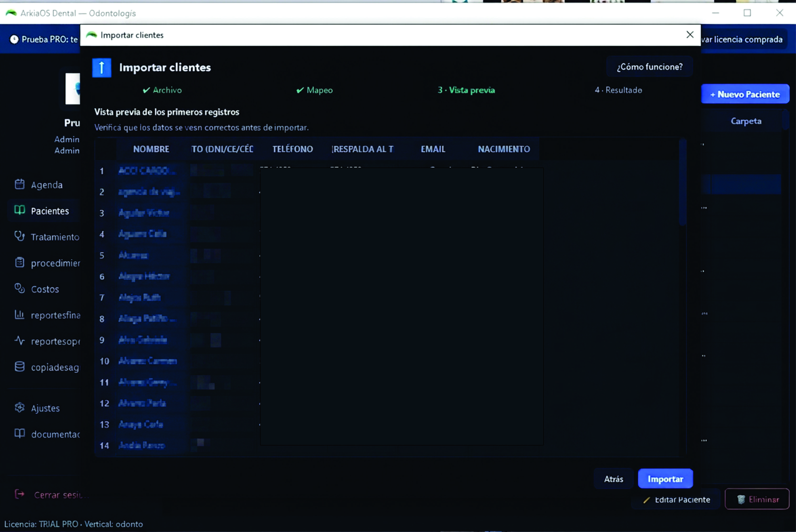Select preview row number 14
This screenshot has height=532, width=796.
[104, 445]
